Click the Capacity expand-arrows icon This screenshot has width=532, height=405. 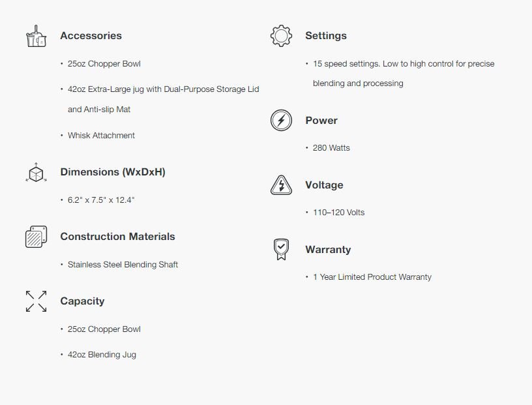click(36, 301)
